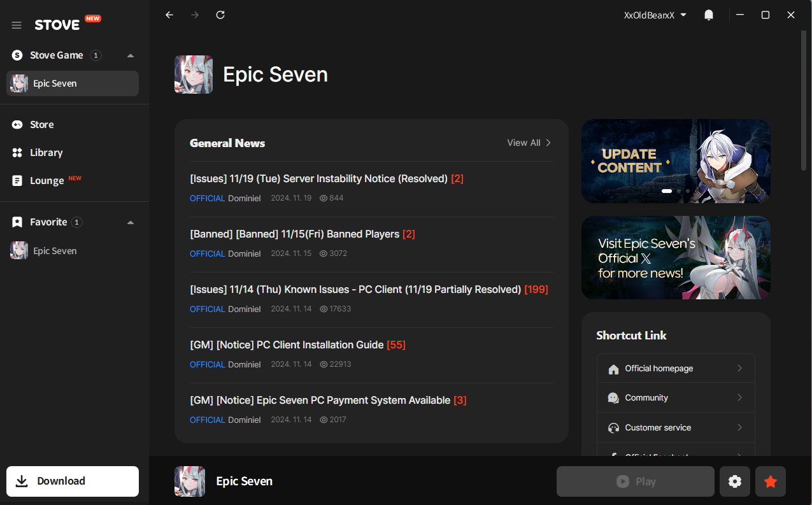This screenshot has width=812, height=505.
Task: Open PC Client Installation Guide article
Action: (297, 345)
